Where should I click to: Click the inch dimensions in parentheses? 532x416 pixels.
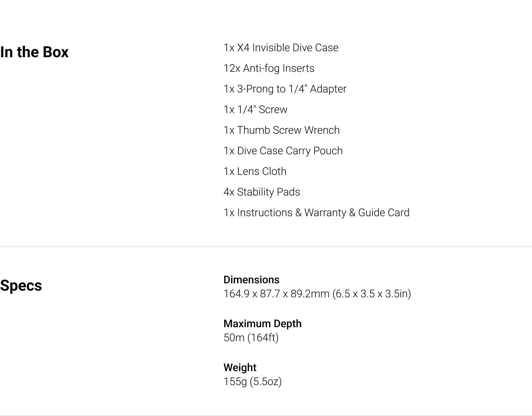(x=372, y=294)
